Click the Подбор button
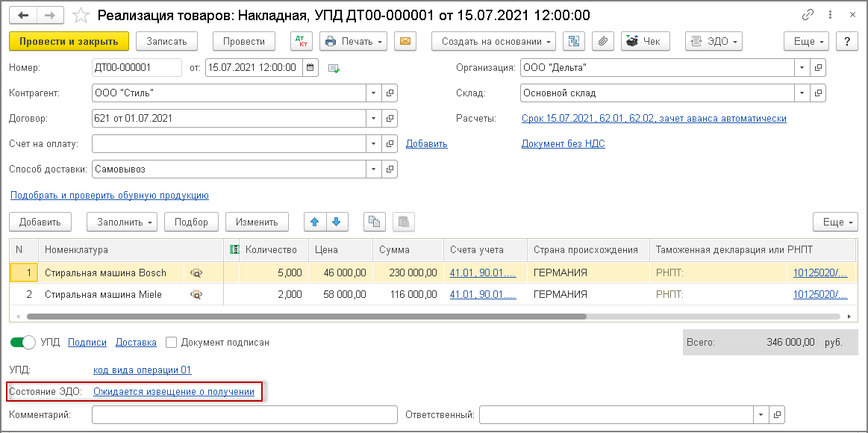 [x=191, y=222]
